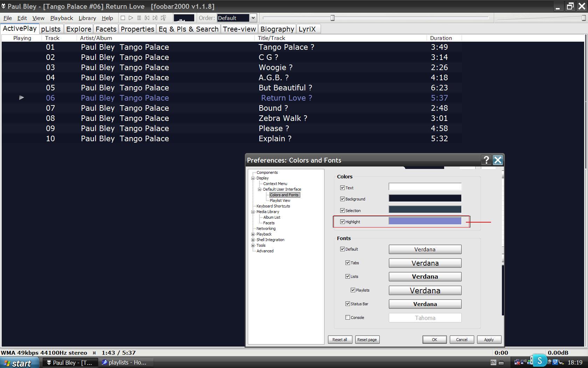
Task: Switch to the Biography tab
Action: pyautogui.click(x=277, y=29)
